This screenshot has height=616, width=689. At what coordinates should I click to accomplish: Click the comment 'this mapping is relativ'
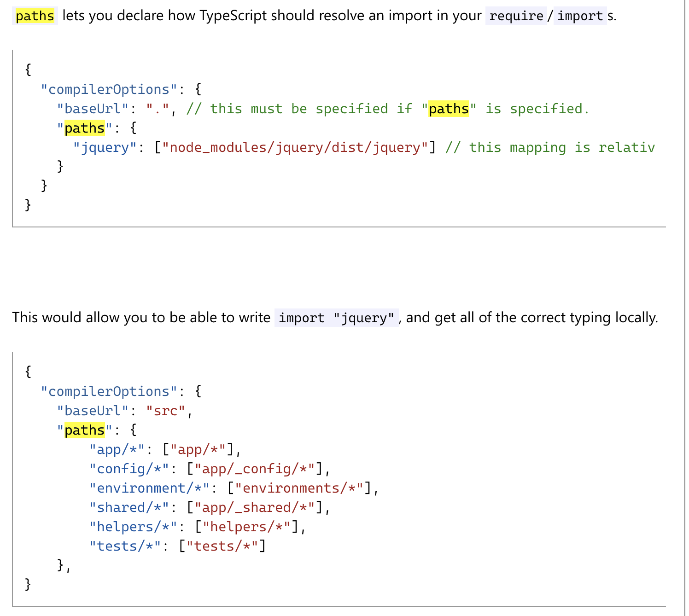pos(550,147)
